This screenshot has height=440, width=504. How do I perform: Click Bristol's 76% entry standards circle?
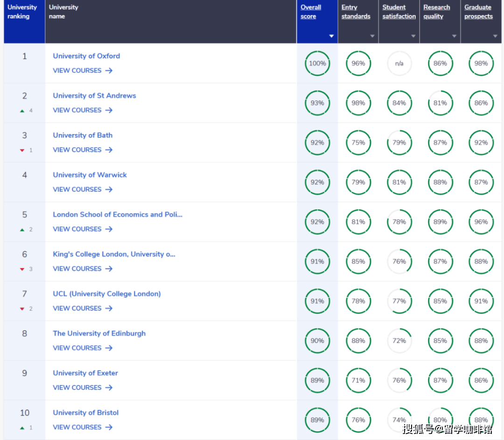pyautogui.click(x=358, y=420)
